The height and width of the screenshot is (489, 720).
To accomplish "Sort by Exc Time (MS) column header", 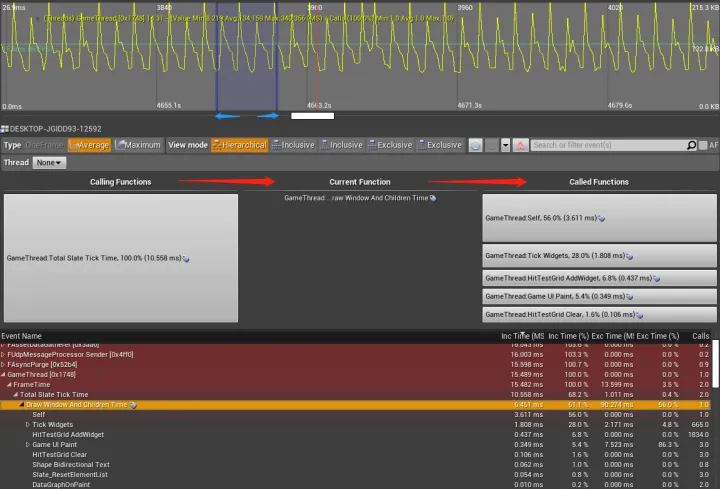I will pyautogui.click(x=613, y=336).
